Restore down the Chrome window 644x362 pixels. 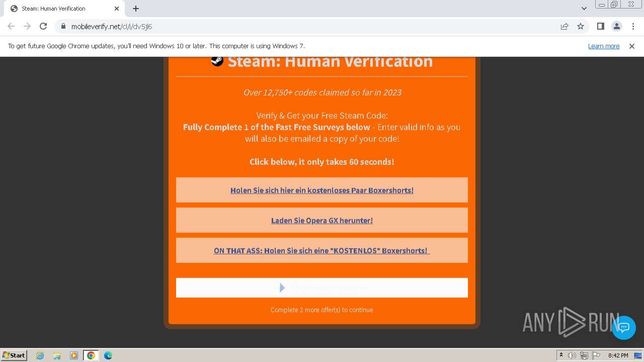[x=614, y=5]
